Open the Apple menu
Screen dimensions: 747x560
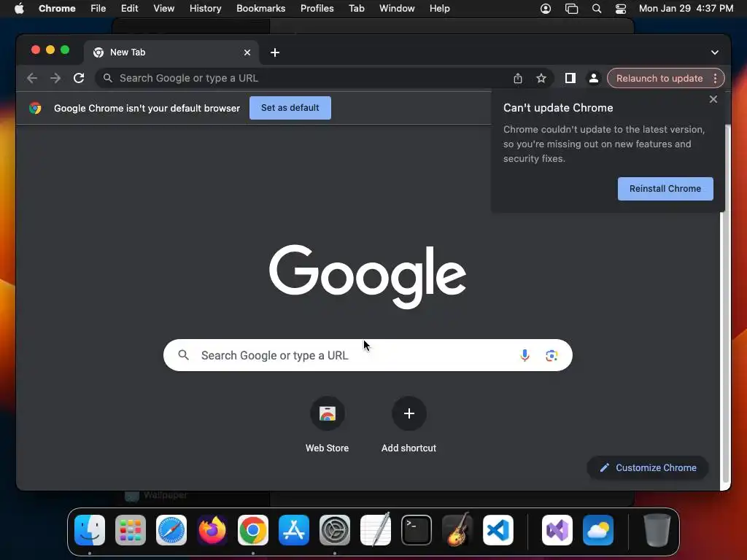click(x=19, y=9)
